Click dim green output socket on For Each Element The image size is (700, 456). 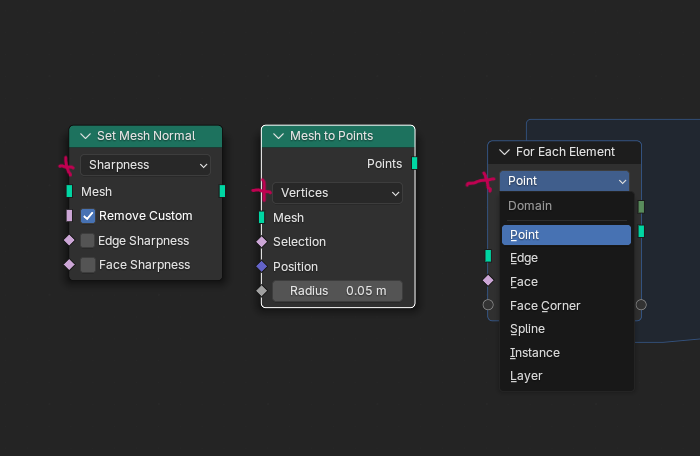(x=641, y=207)
